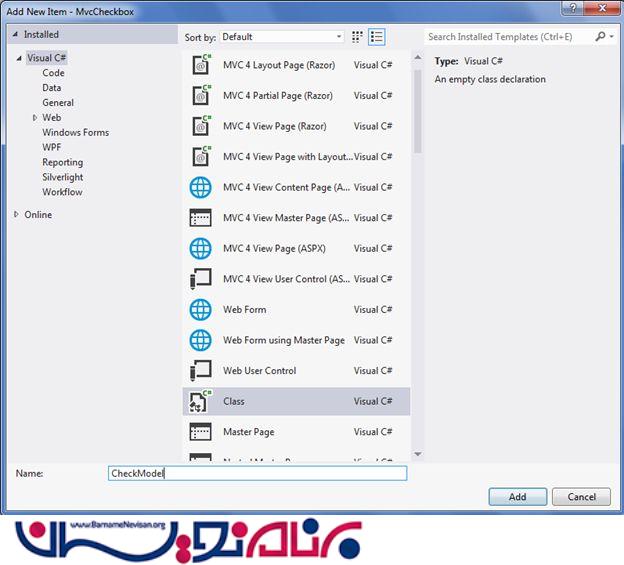Screen dimensions: 624x565
Task: Select the Data category
Action: (x=52, y=88)
